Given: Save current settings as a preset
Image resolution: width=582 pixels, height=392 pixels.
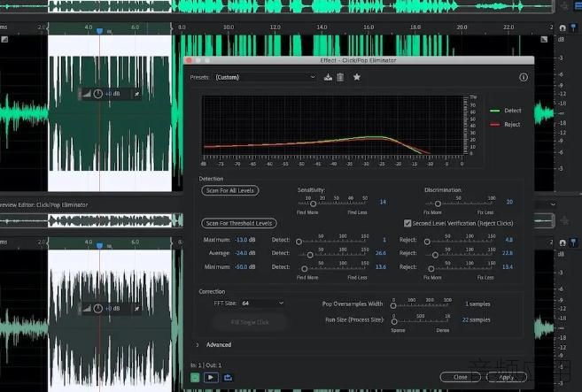Looking at the screenshot, I should [x=328, y=77].
